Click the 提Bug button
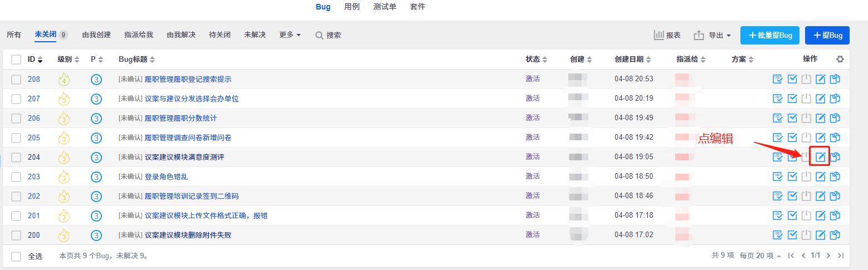The height and width of the screenshot is (270, 868). coord(827,35)
